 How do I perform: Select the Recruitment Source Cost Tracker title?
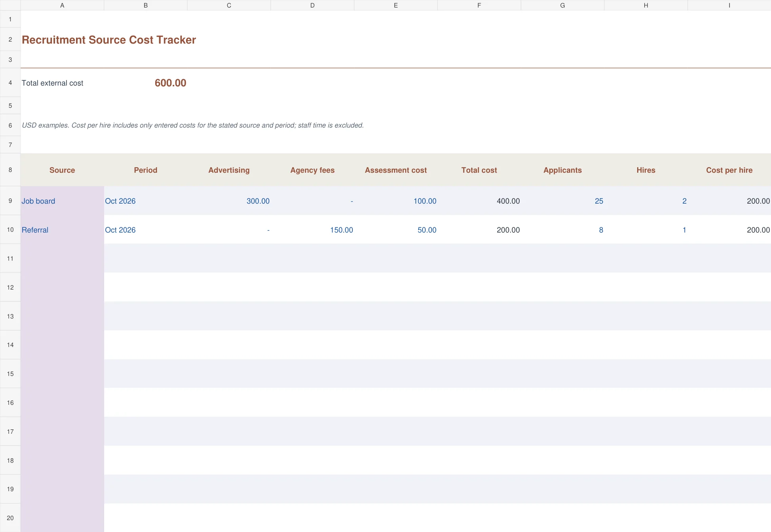(x=109, y=40)
